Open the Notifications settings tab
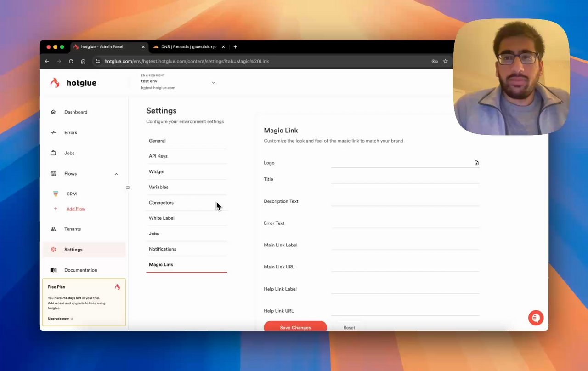The height and width of the screenshot is (371, 588). coord(187,249)
